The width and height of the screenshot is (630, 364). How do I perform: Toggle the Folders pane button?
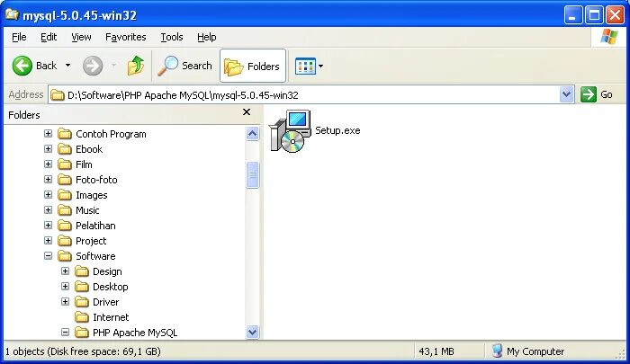(x=253, y=66)
